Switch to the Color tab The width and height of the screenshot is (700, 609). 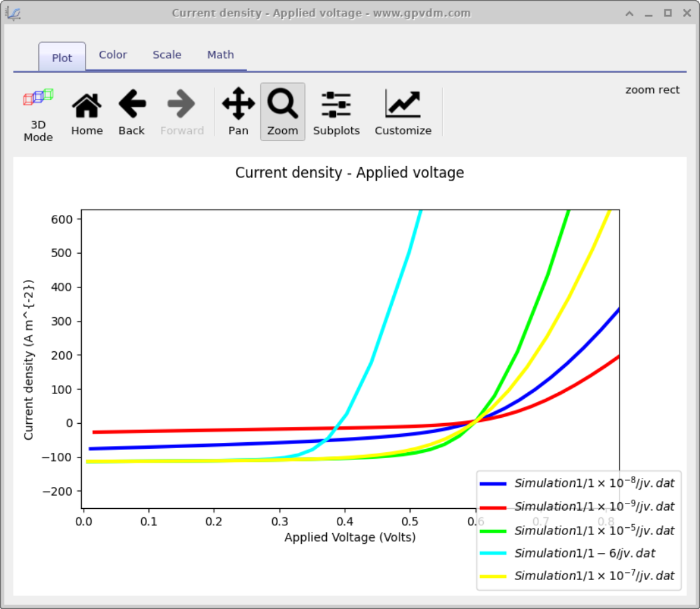point(113,55)
